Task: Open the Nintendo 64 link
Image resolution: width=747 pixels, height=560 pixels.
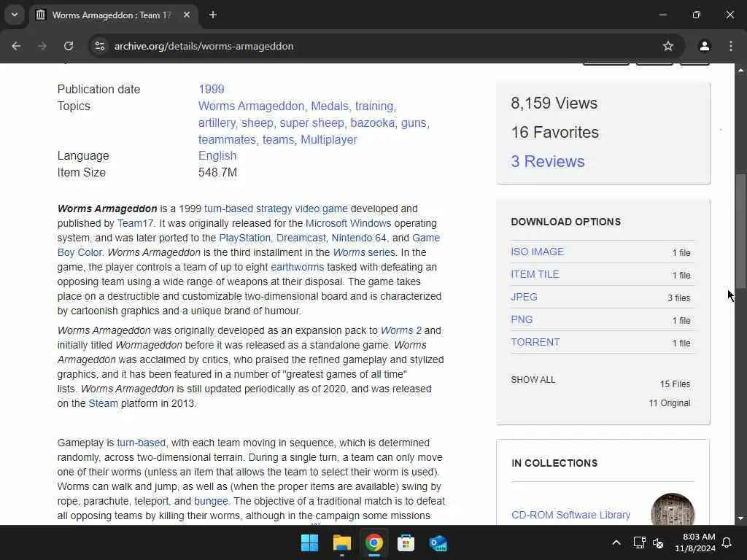Action: [x=359, y=238]
